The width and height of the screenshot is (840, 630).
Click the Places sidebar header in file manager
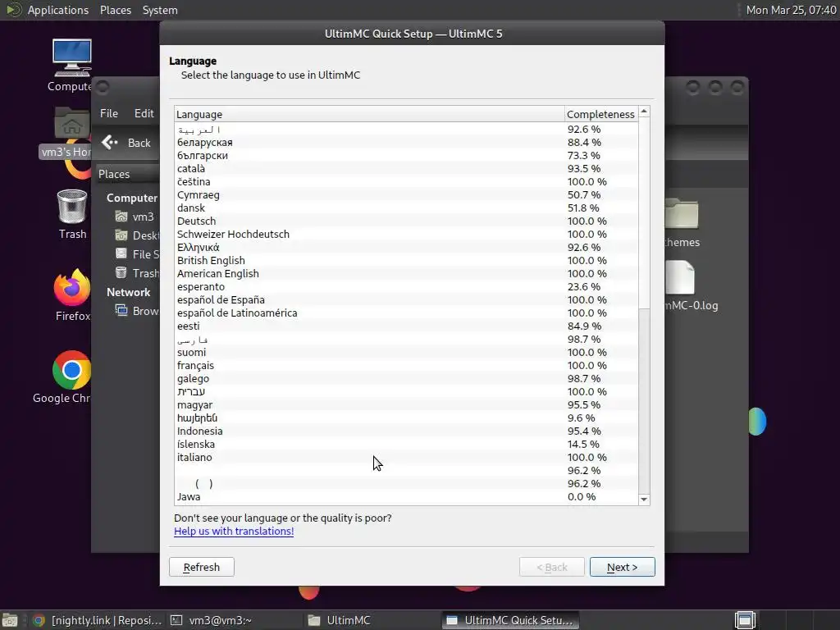tap(113, 174)
